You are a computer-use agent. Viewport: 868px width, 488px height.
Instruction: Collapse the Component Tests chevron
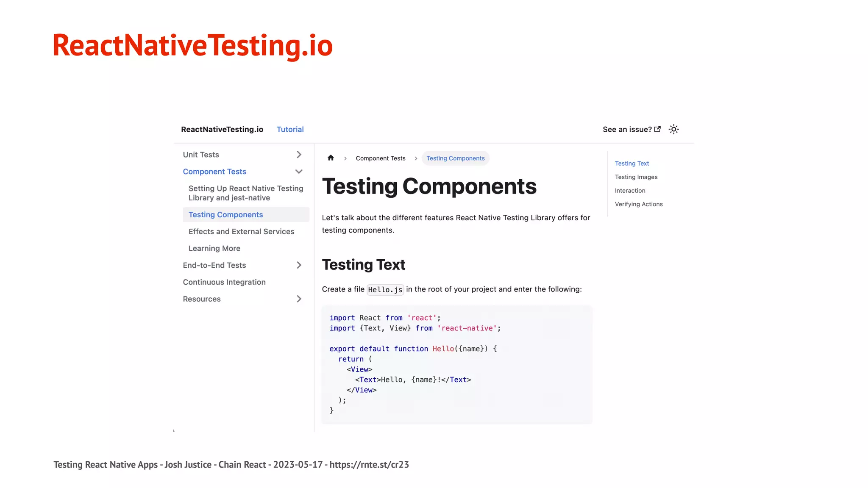point(299,172)
